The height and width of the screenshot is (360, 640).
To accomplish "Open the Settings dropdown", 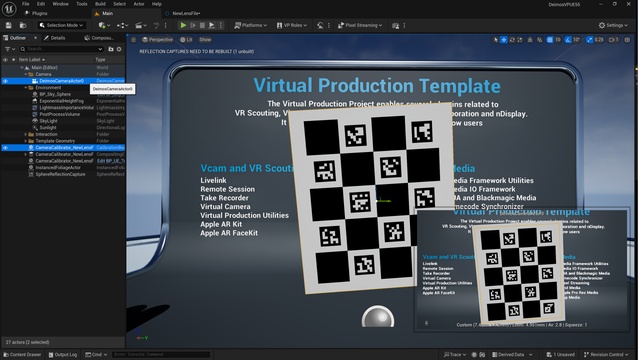I will 613,25.
